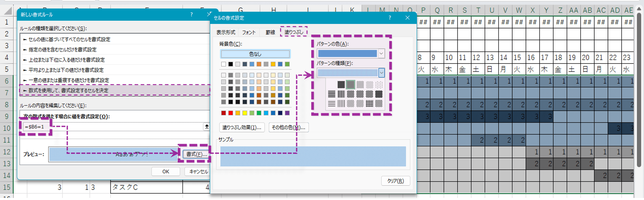Image resolution: width=644 pixels, height=200 pixels.
Task: Switch to the フォント tab
Action: [249, 32]
